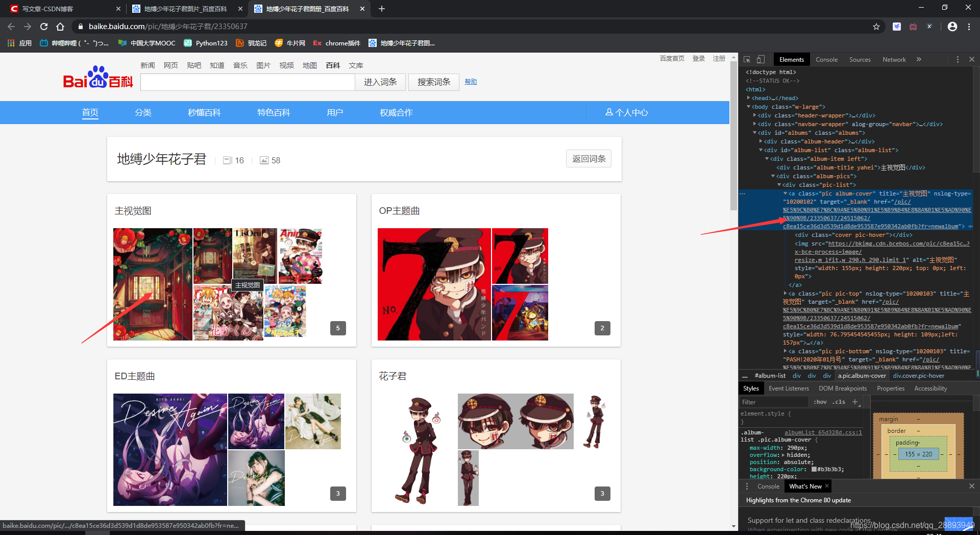The height and width of the screenshot is (535, 980).
Task: Open a new browser tab
Action: point(382,9)
